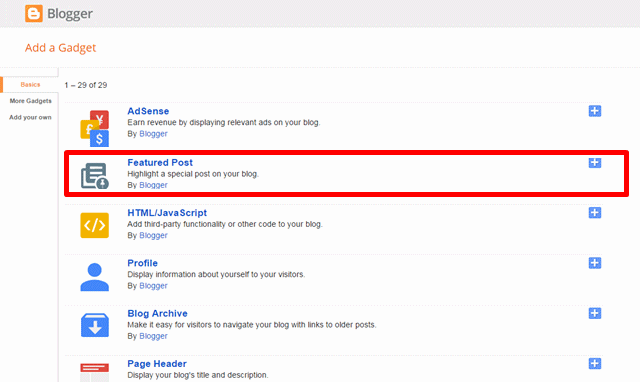Click the Profile person icon

[x=95, y=277]
